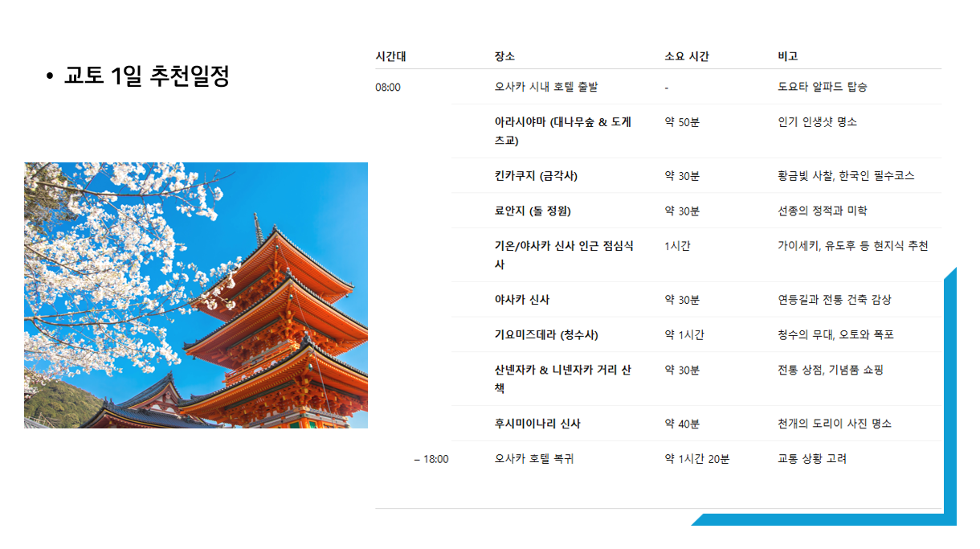The width and height of the screenshot is (980, 549).
Task: Click the 장소 column header
Action: [504, 56]
